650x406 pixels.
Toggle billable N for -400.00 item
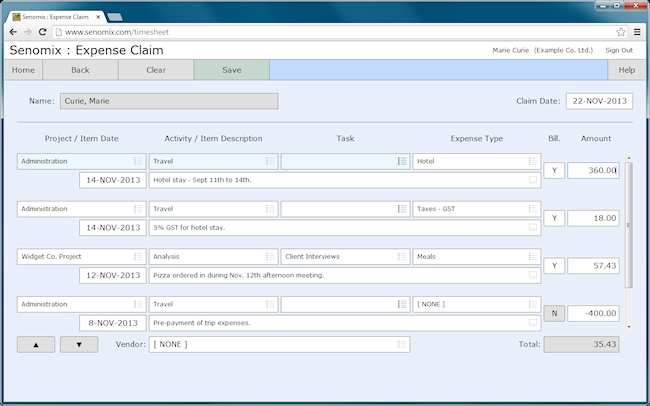554,314
